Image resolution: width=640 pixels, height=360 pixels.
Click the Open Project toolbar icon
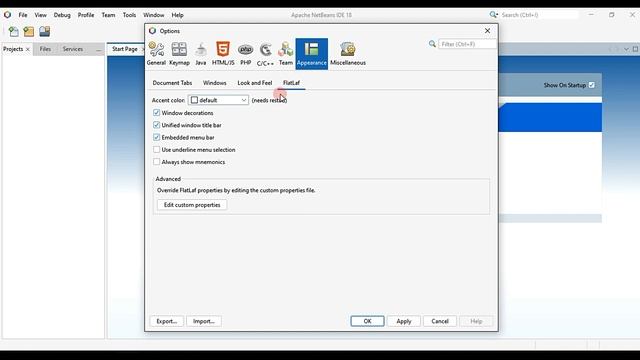[44, 31]
